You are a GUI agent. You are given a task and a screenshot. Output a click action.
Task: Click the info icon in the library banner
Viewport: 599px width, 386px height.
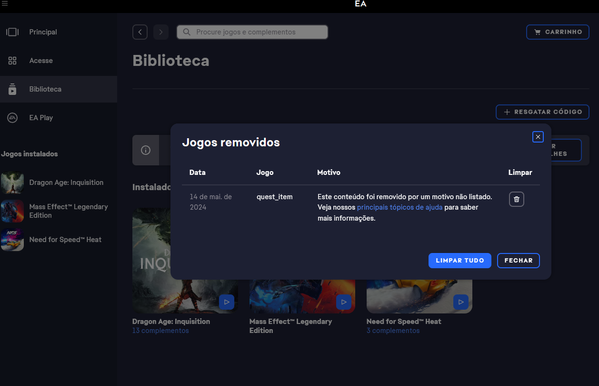pyautogui.click(x=146, y=150)
